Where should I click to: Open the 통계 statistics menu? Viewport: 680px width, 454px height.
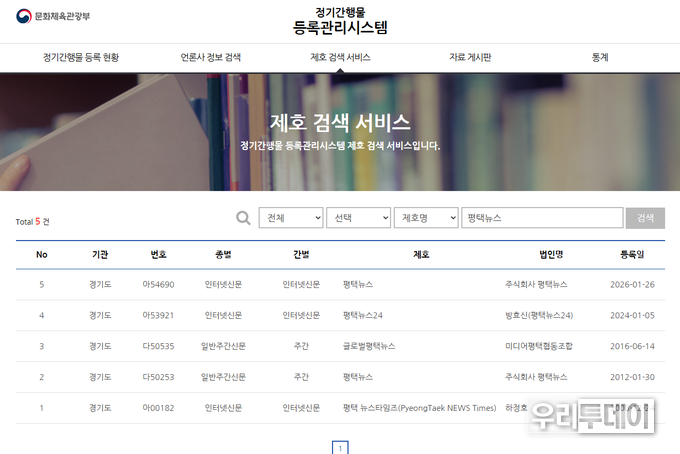pos(600,58)
